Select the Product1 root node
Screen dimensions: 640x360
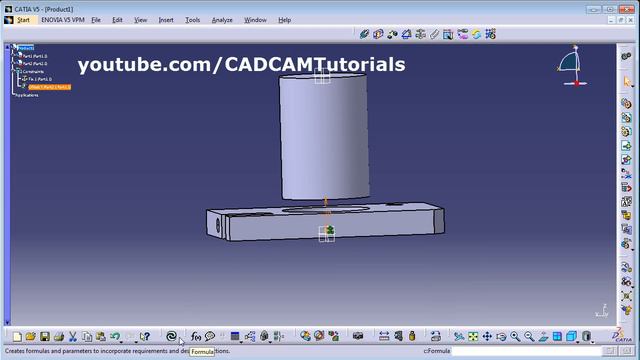point(25,48)
